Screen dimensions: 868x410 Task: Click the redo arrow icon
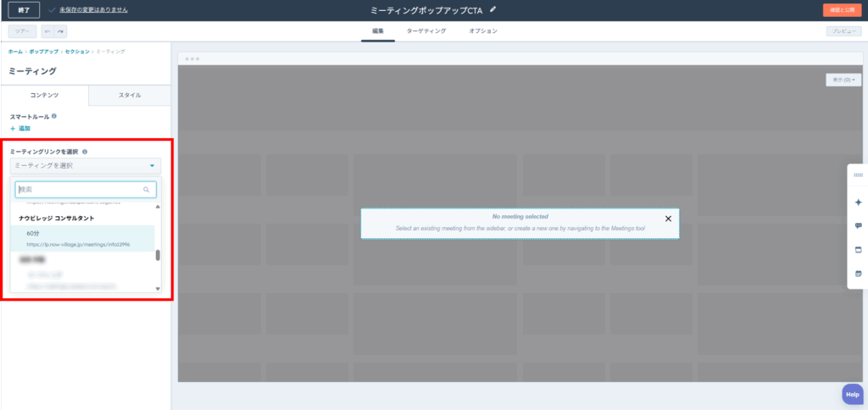pos(61,31)
